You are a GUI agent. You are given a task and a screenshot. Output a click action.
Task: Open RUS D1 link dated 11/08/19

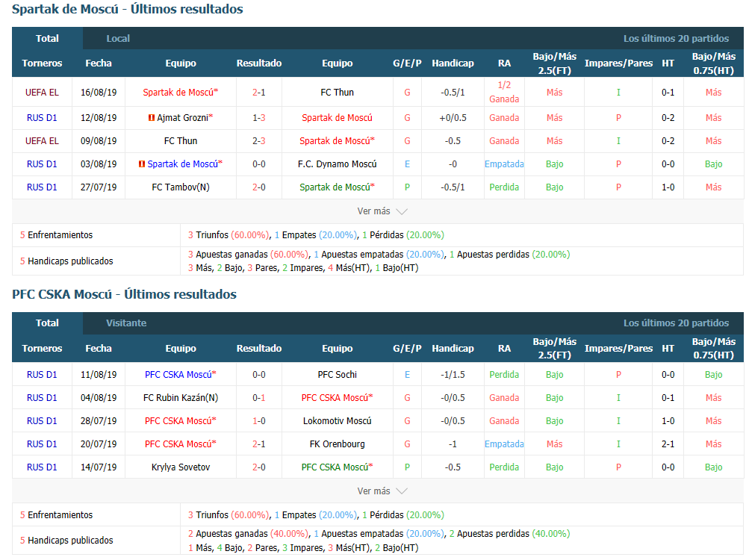42,375
